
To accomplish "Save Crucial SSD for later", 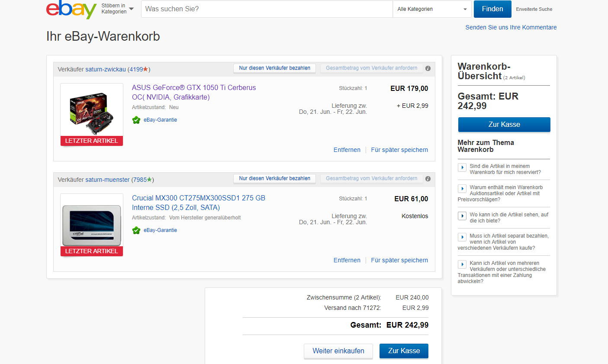I will tap(399, 260).
